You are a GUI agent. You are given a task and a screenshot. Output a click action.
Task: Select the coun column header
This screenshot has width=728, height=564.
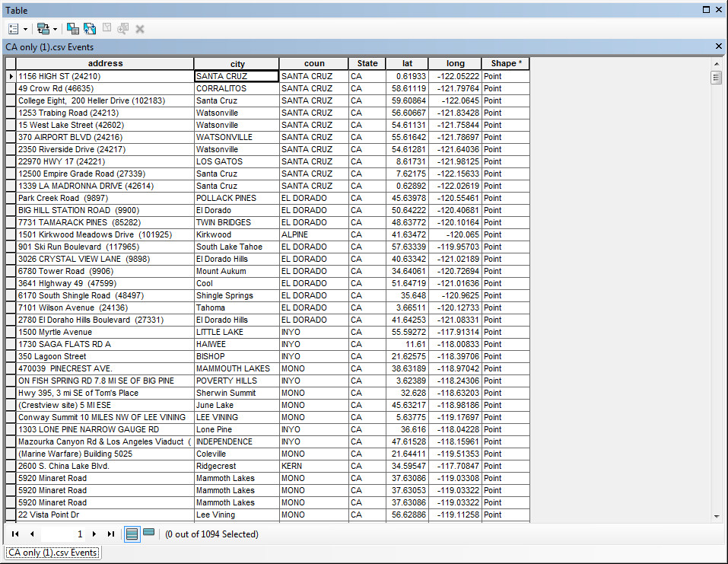(314, 64)
